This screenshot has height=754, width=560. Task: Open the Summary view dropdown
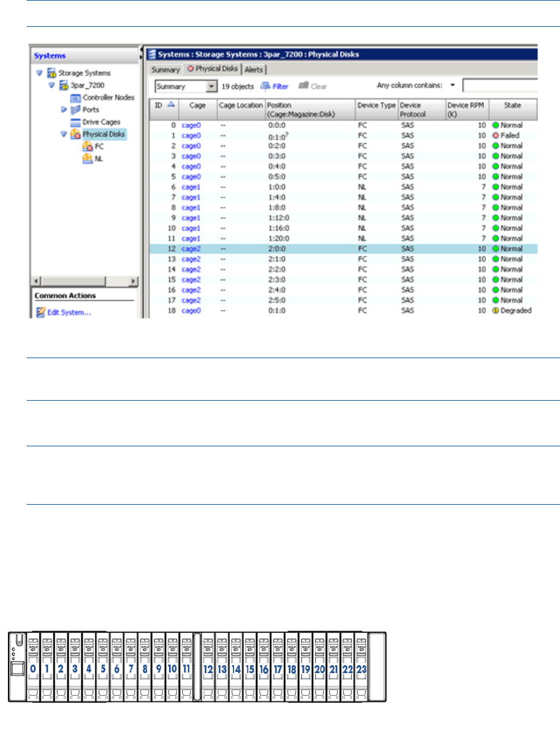pos(211,87)
